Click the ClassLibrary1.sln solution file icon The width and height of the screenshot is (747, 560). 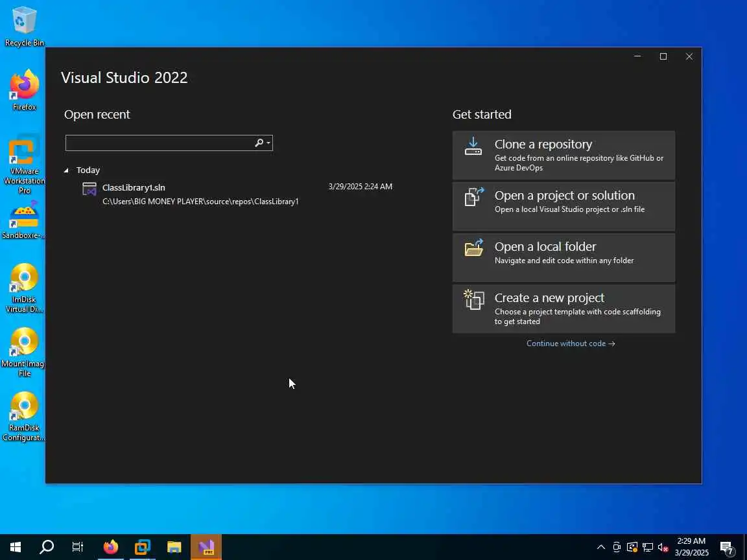click(x=89, y=189)
